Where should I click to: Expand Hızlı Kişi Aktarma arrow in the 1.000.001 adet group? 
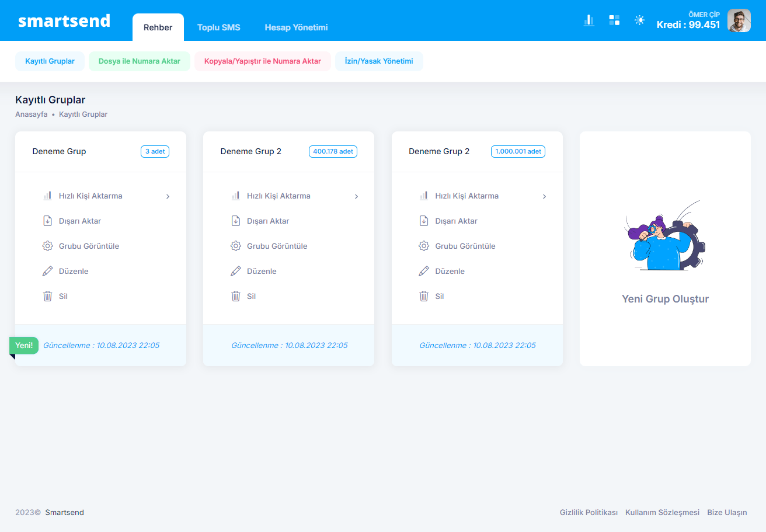tap(544, 196)
